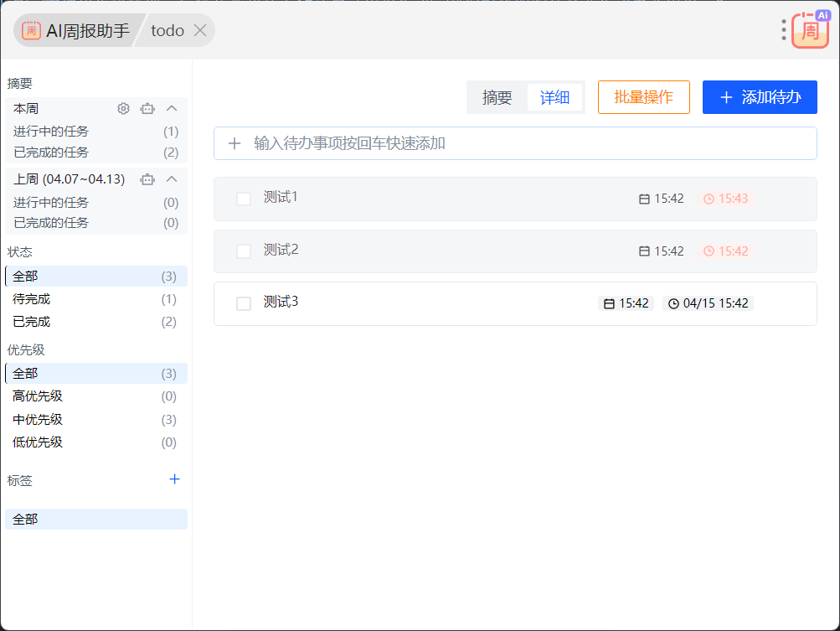Filter status by 已完成
This screenshot has height=631, width=840.
(x=96, y=322)
